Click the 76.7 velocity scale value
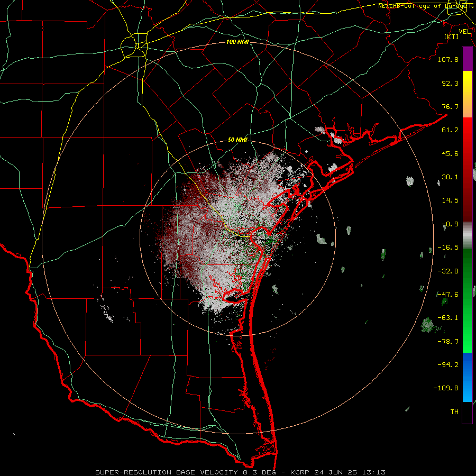The image size is (476, 476). (450, 106)
